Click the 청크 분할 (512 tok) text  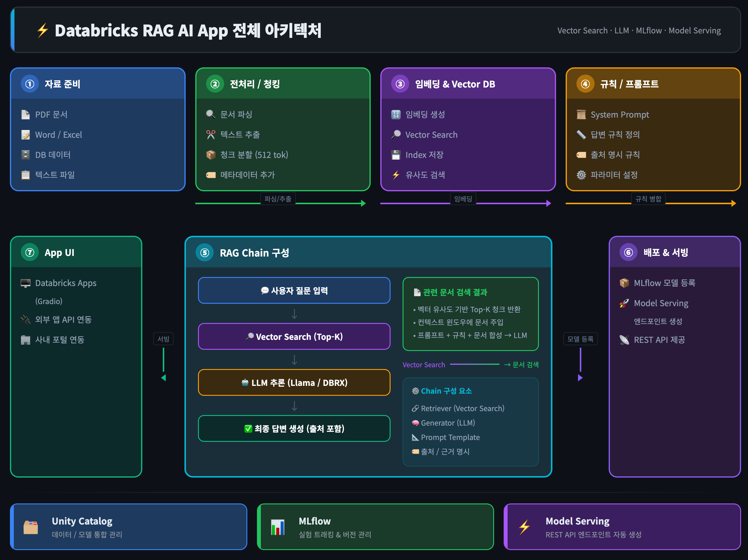click(254, 155)
